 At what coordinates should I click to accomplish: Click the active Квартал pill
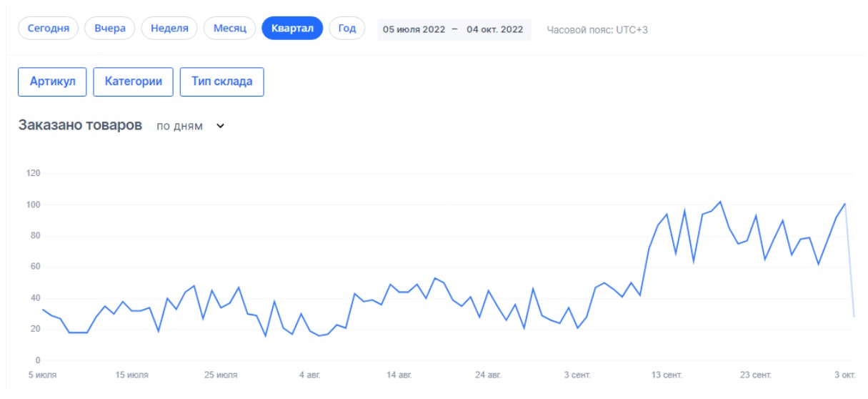point(292,29)
